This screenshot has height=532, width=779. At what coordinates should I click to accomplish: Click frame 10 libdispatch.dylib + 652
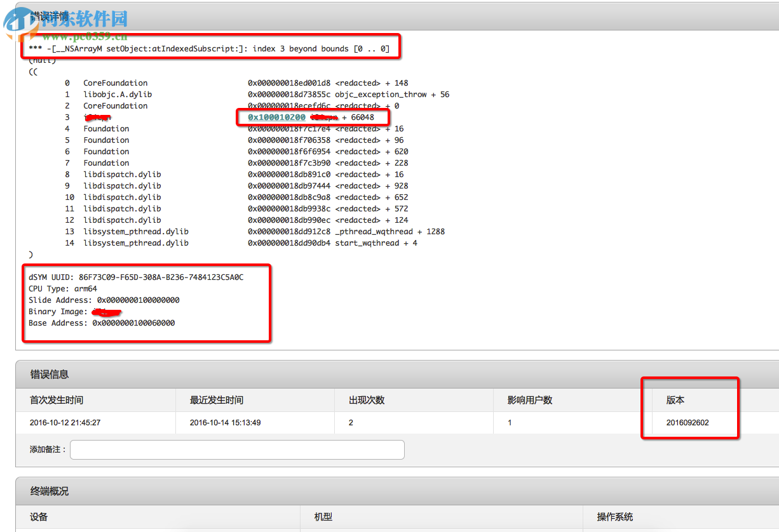coord(236,197)
